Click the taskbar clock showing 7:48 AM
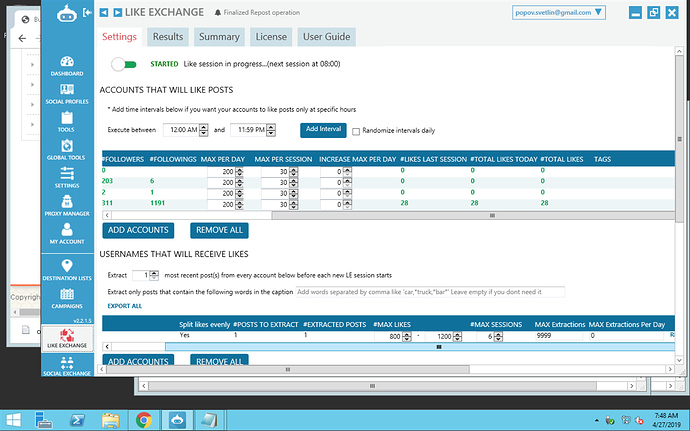Image resolution: width=690 pixels, height=431 pixels. tap(666, 420)
